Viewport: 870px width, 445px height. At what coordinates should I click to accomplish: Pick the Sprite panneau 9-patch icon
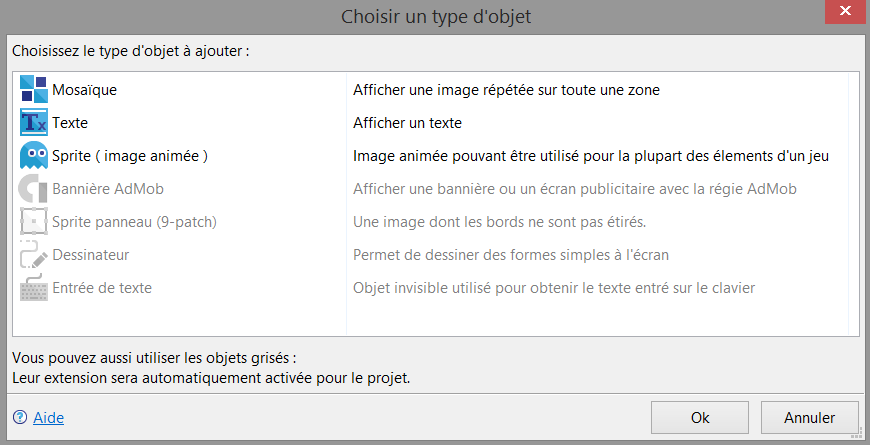coord(34,221)
